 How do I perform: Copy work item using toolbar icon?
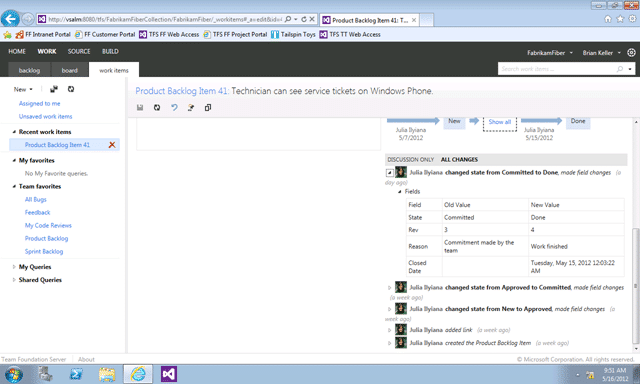pyautogui.click(x=208, y=108)
